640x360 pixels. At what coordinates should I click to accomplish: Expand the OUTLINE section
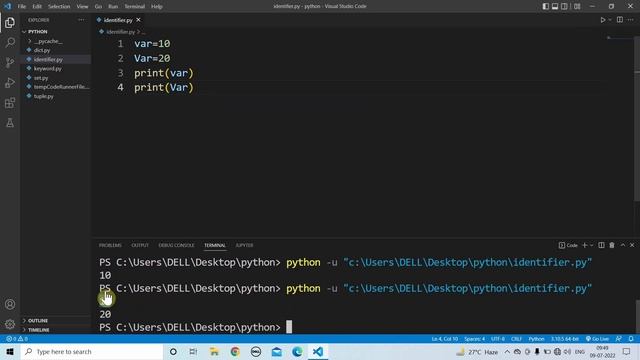coord(38,321)
